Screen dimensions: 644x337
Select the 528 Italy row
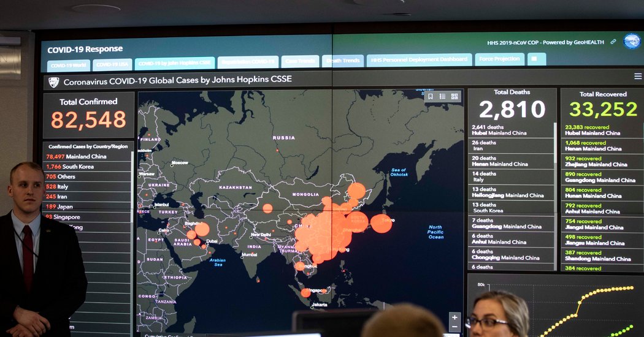[86, 186]
